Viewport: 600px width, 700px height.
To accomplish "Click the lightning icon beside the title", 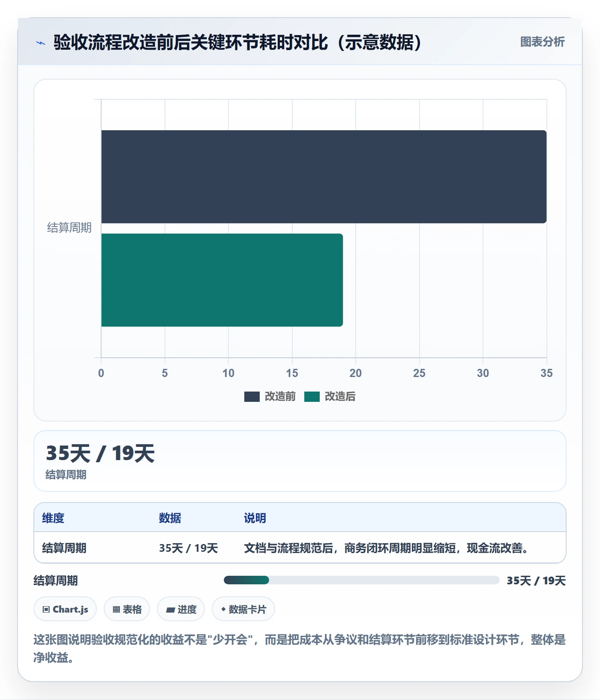I will [x=41, y=43].
